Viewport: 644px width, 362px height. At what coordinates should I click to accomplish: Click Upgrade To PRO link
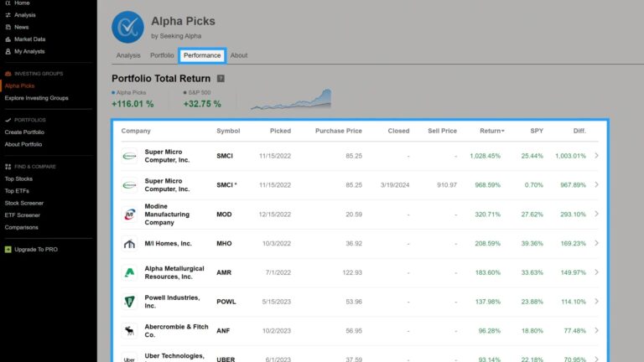point(36,249)
